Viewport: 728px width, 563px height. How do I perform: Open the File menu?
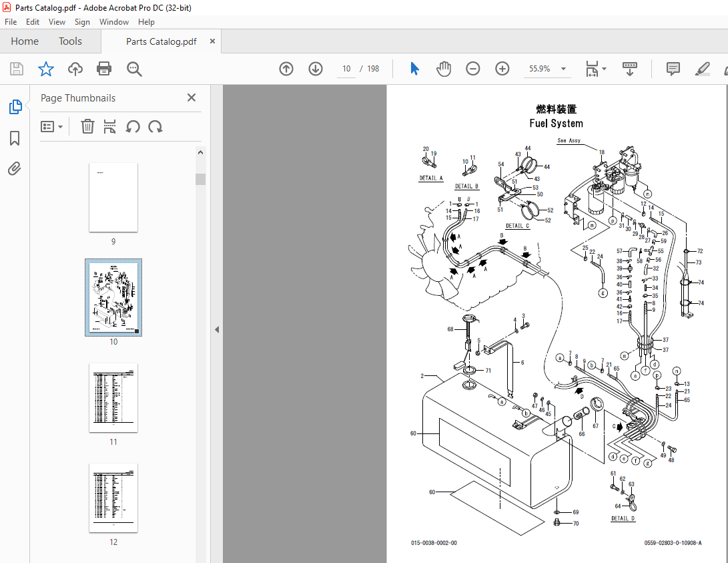point(11,22)
